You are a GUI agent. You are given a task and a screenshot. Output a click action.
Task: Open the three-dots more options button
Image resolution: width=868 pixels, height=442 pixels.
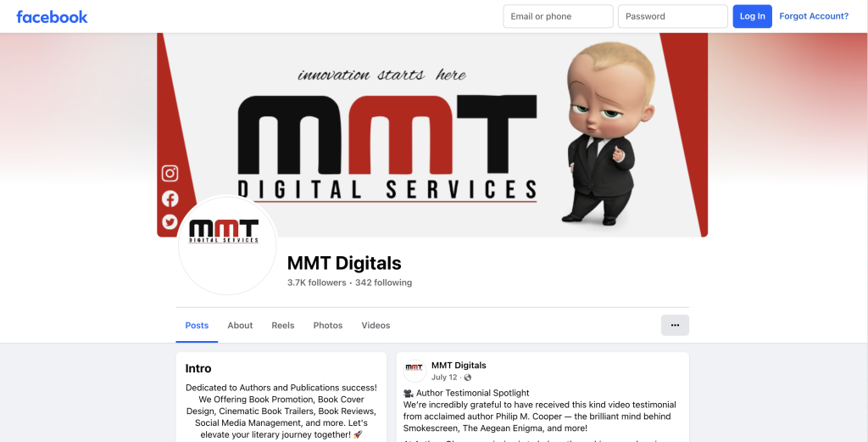(x=675, y=325)
